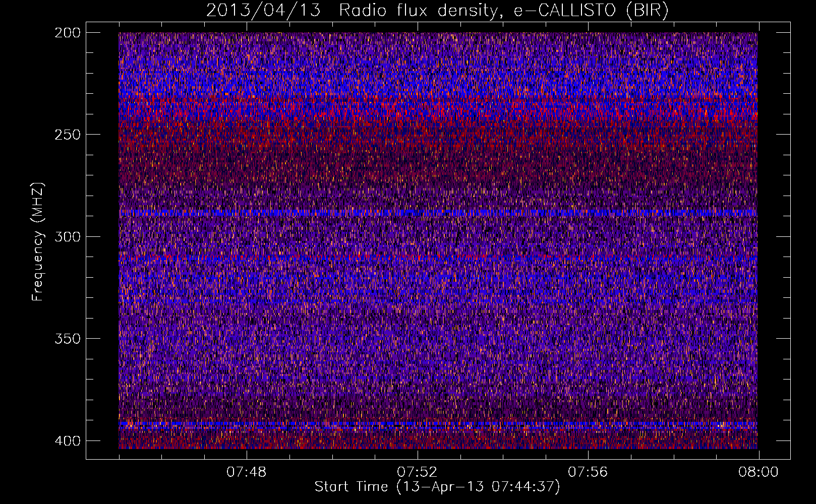Click the '07:48' time tick label

coord(246,472)
